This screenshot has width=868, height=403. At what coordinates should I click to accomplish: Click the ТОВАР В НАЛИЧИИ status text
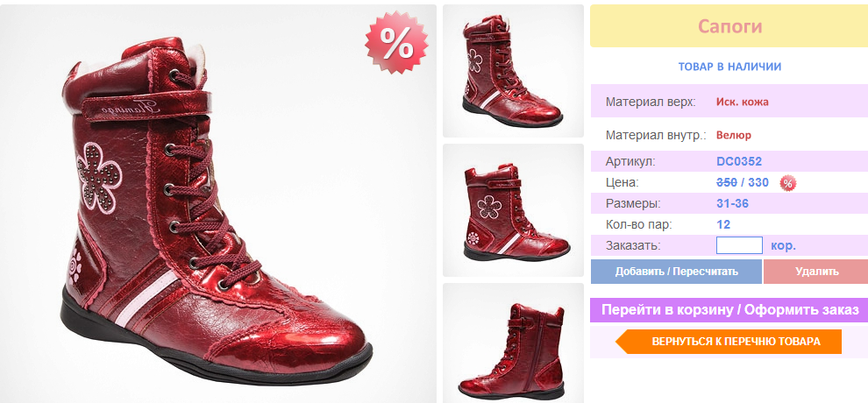729,67
